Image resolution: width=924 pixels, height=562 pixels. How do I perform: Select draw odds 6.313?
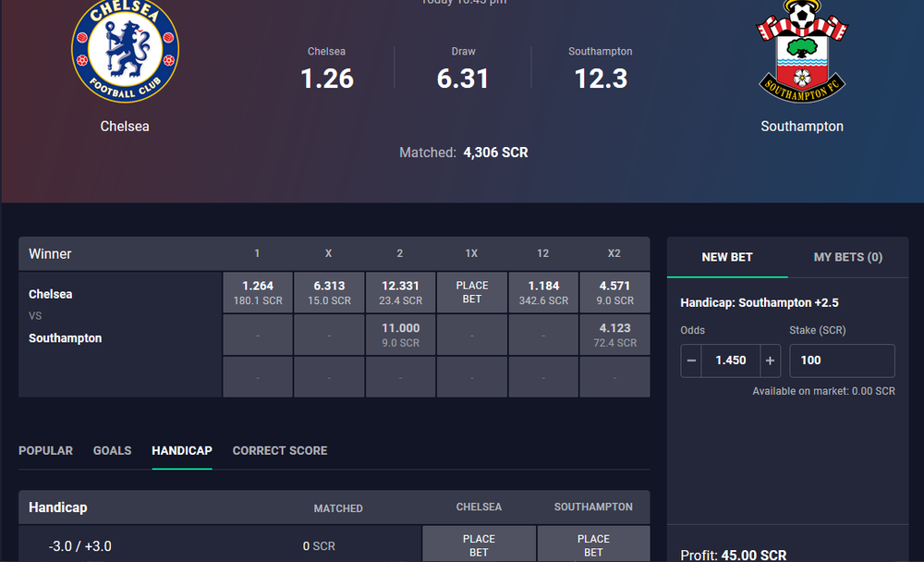(x=329, y=292)
